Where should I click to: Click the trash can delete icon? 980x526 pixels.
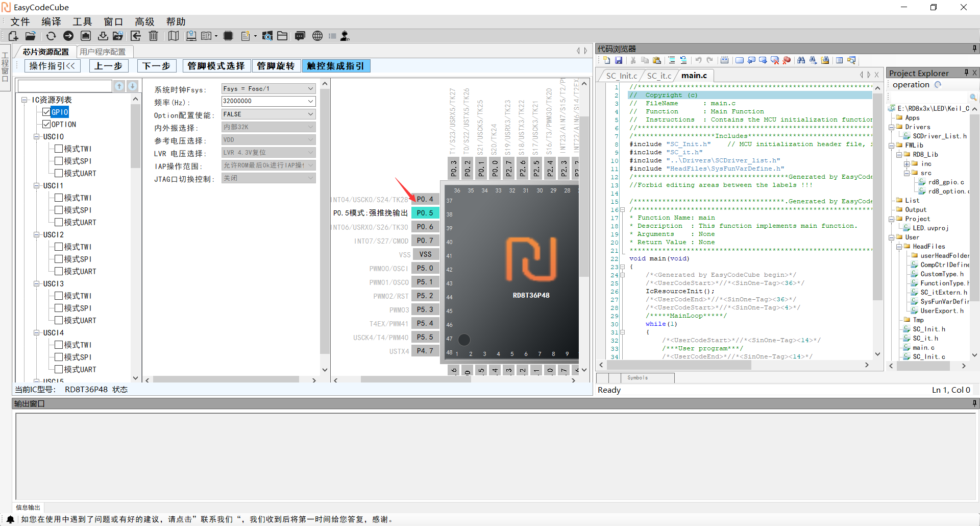153,36
